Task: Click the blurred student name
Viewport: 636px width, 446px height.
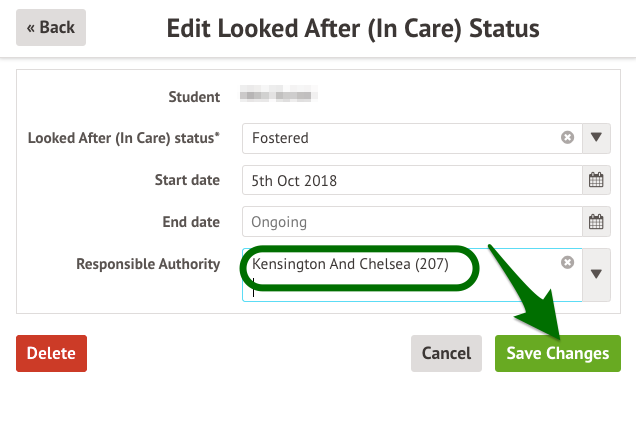Action: [x=280, y=97]
